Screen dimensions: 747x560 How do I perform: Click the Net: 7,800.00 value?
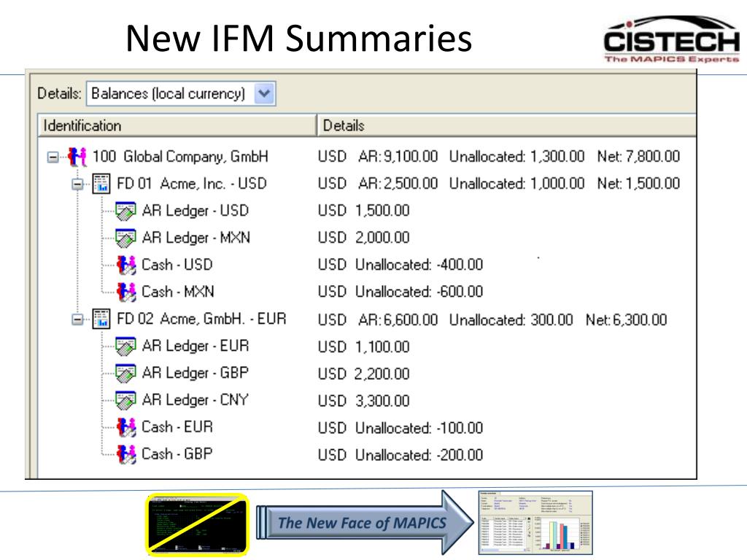(638, 157)
